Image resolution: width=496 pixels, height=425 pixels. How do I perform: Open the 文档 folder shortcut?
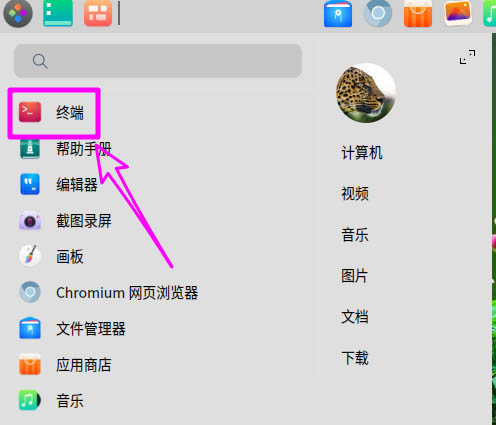[x=355, y=317]
